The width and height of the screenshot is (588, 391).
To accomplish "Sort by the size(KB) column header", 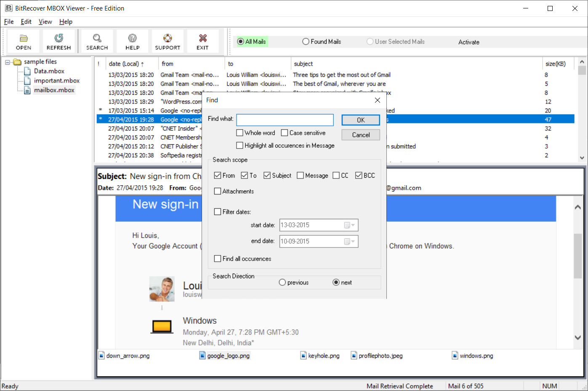I will (558, 64).
